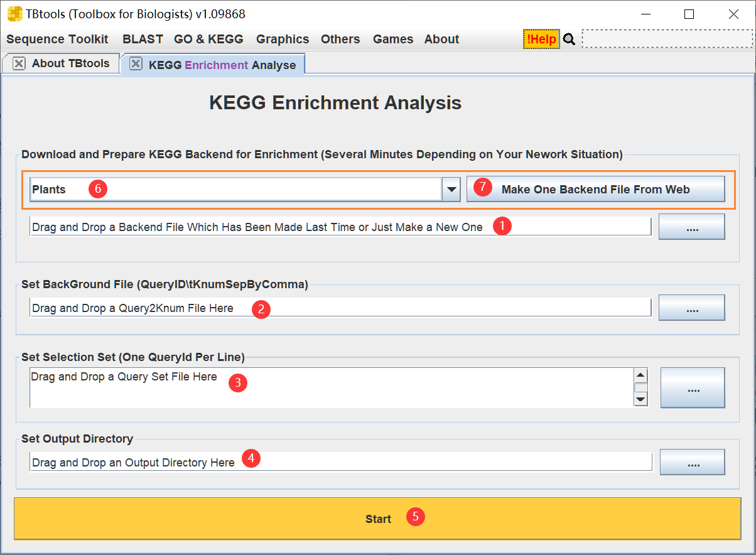Open the Others menu
This screenshot has width=756, height=555.
(x=340, y=39)
